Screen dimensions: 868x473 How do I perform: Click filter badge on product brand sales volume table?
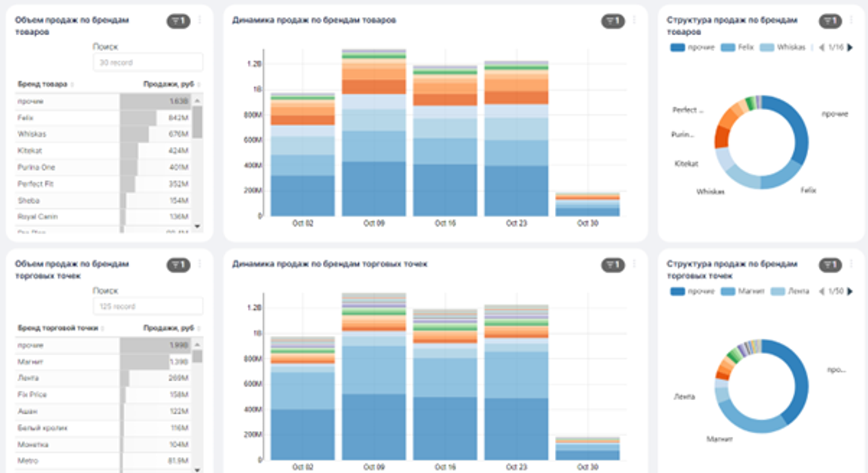tap(178, 21)
